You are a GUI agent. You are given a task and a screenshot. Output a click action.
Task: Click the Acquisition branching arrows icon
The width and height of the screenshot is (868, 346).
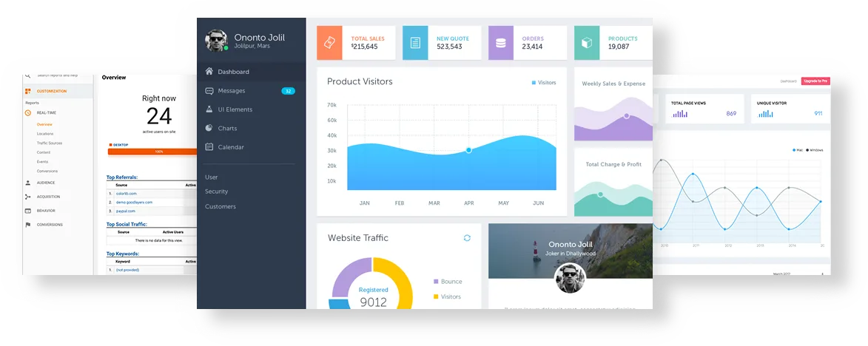coord(27,197)
